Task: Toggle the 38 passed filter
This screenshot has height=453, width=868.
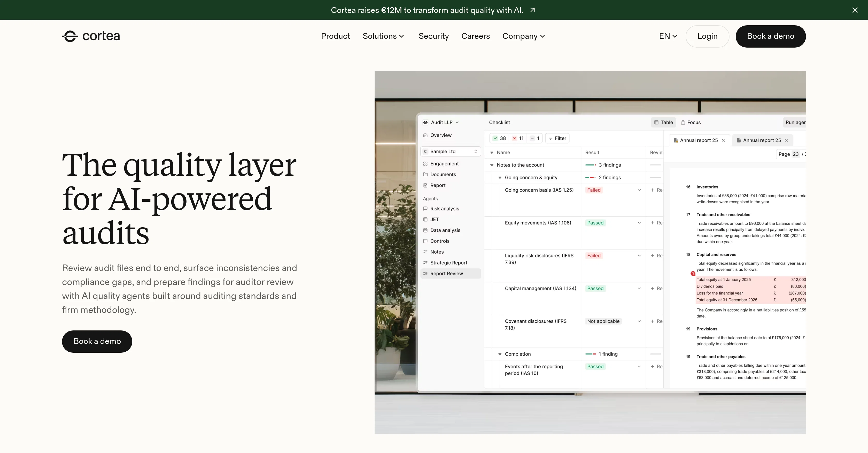Action: [499, 138]
